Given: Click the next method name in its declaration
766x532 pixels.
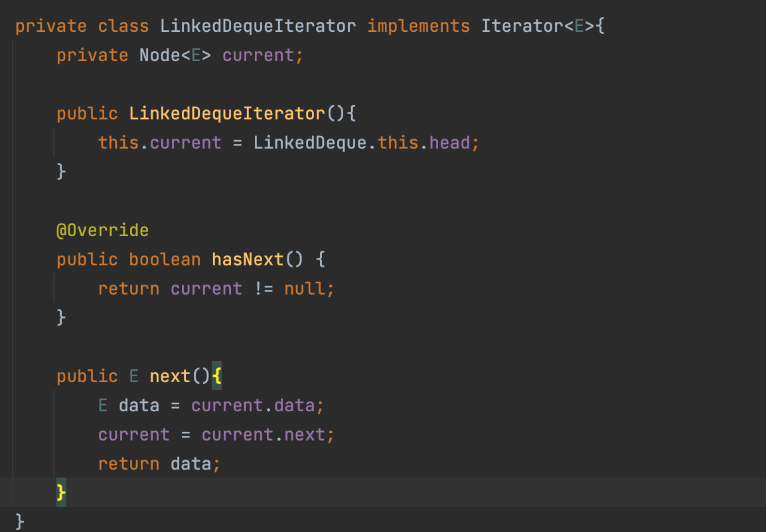Looking at the screenshot, I should [170, 376].
